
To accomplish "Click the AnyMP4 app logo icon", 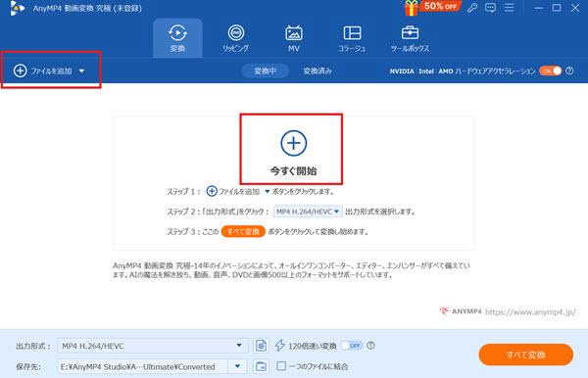I will click(x=18, y=8).
